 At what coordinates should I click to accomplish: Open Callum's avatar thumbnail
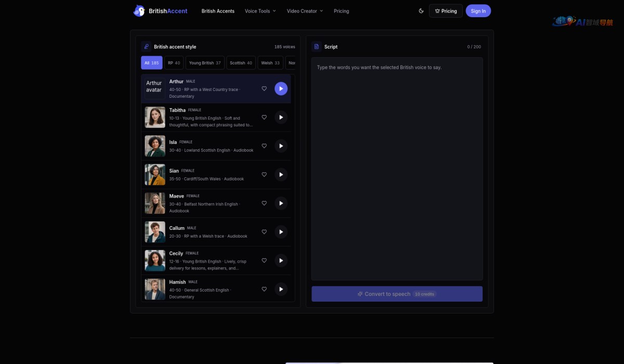pos(155,232)
